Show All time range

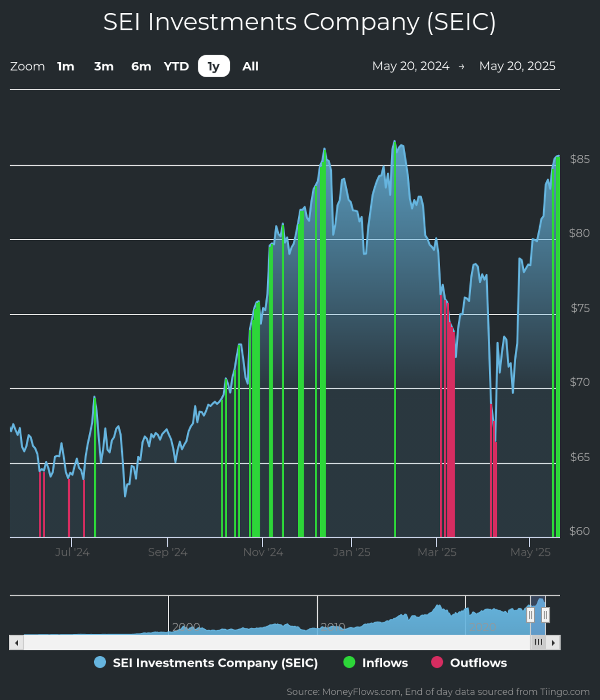coord(250,67)
